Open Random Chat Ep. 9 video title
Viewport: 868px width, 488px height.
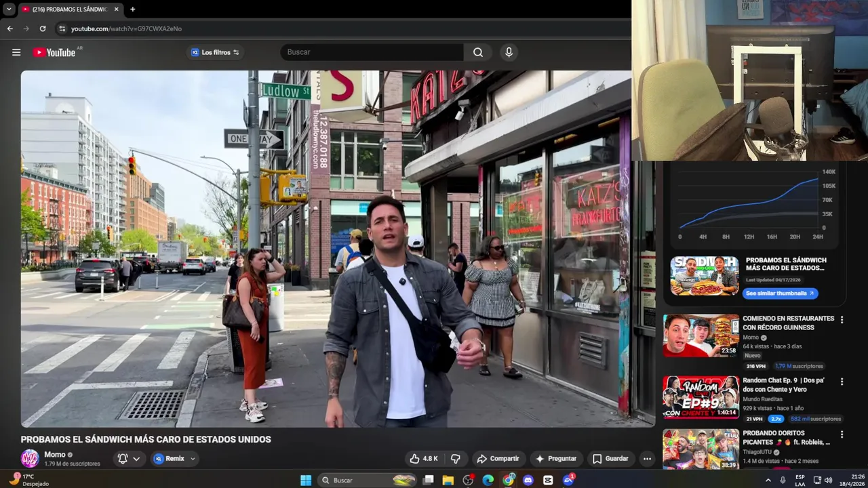(784, 385)
